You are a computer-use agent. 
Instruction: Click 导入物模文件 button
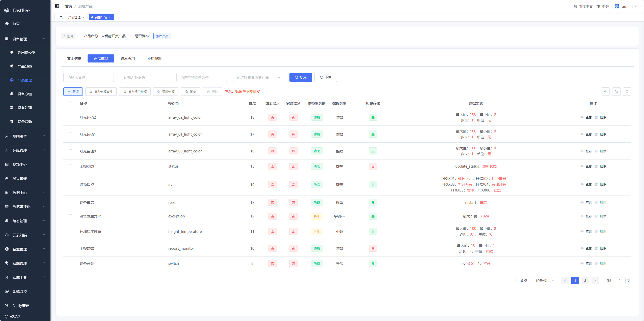tap(101, 91)
